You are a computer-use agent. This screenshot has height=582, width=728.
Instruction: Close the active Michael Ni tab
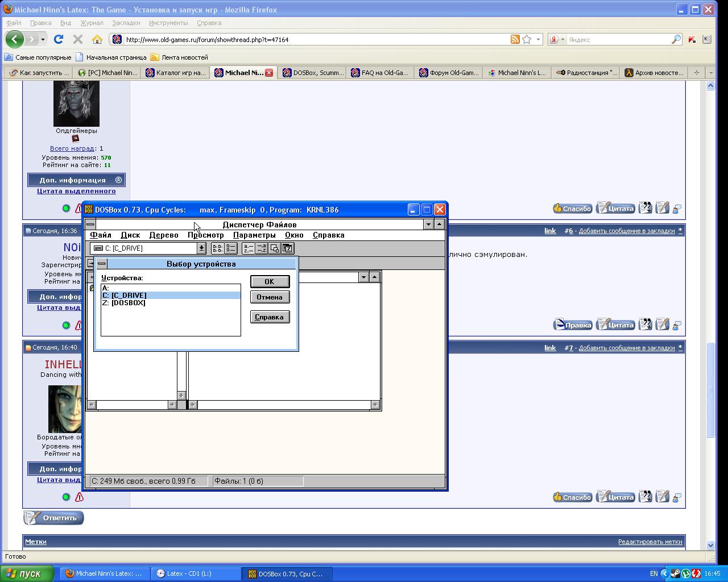point(269,73)
